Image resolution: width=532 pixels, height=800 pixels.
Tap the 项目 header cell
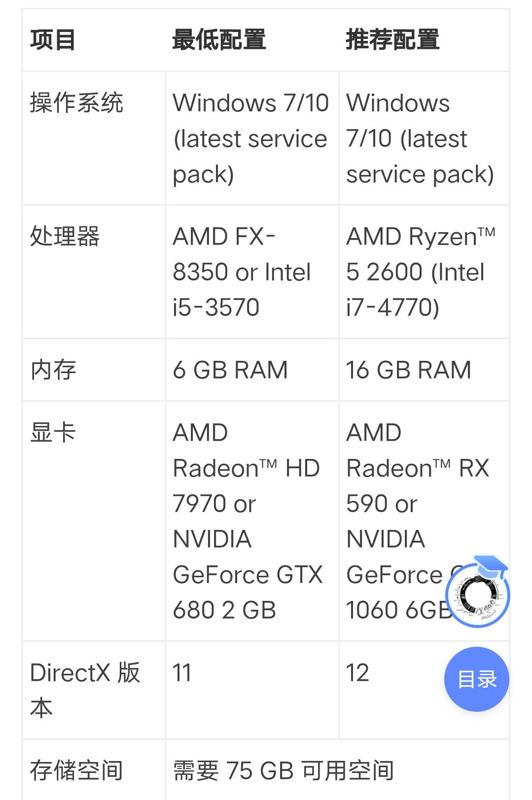(x=53, y=40)
